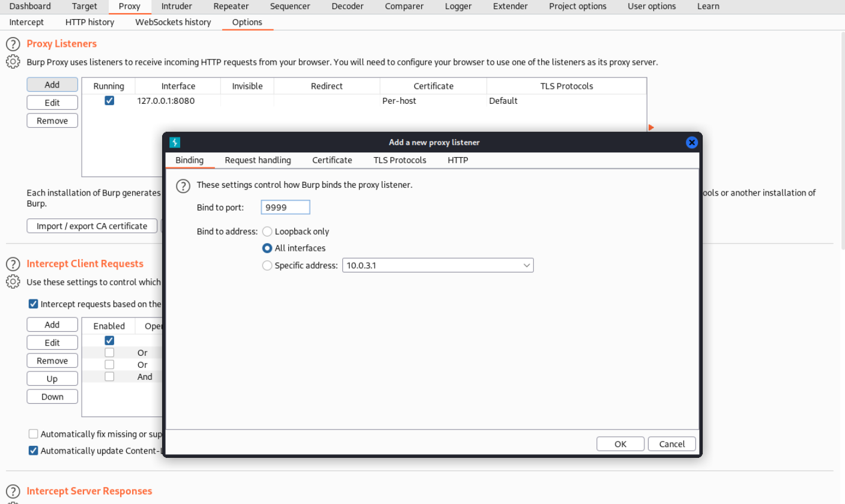Switch to Request handling tab in dialog
The image size is (845, 504).
pyautogui.click(x=258, y=160)
